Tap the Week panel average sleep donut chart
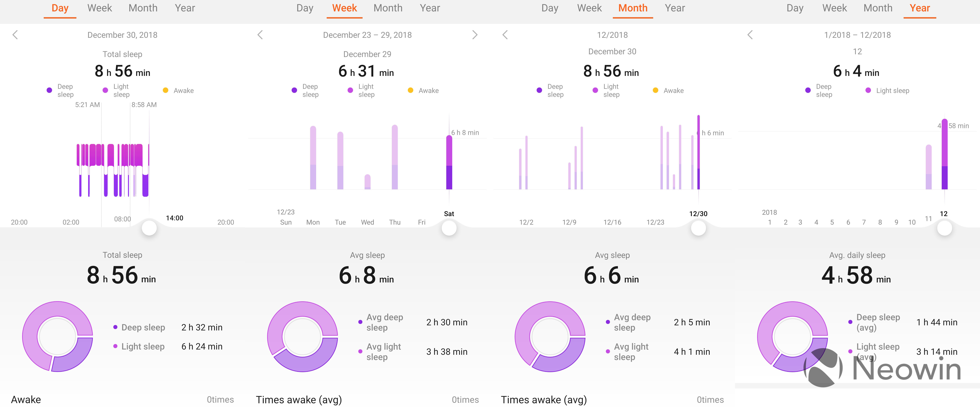 [303, 337]
